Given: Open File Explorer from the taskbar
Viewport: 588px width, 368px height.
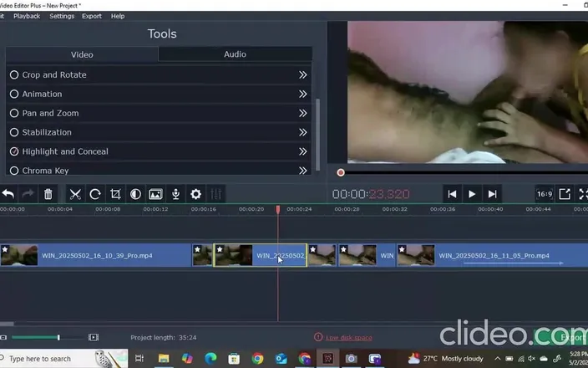Looking at the screenshot, I should click(x=164, y=359).
